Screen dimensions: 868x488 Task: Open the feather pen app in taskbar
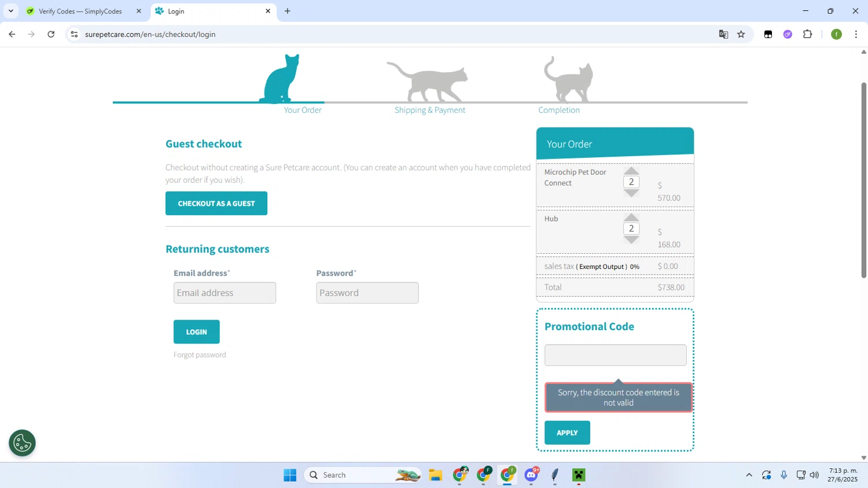click(555, 475)
